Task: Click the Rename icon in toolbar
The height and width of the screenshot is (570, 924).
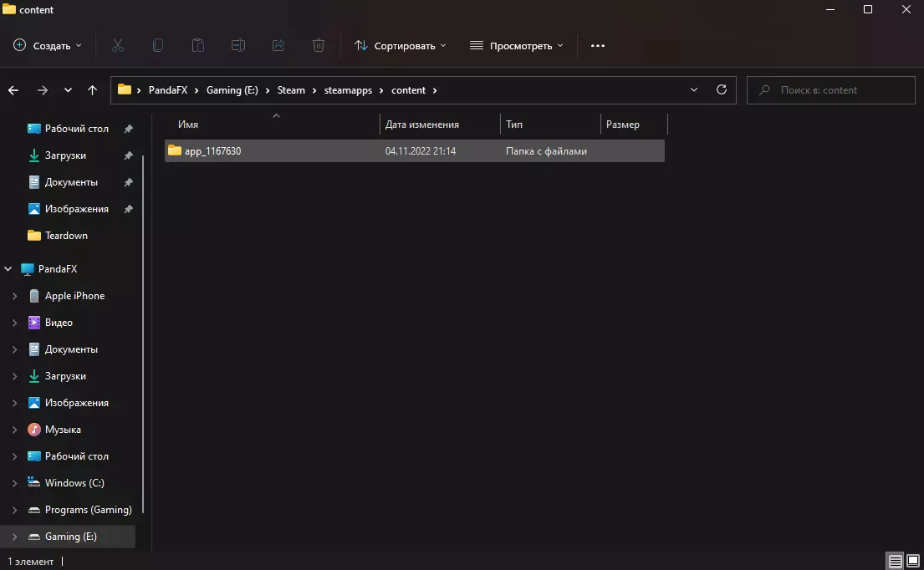Action: tap(238, 45)
